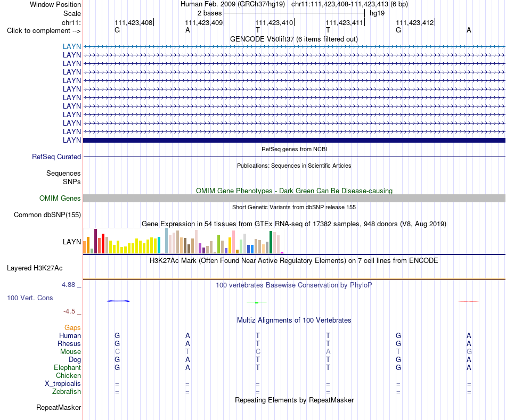Click the blue PhyloP conservation mark

tap(118, 301)
